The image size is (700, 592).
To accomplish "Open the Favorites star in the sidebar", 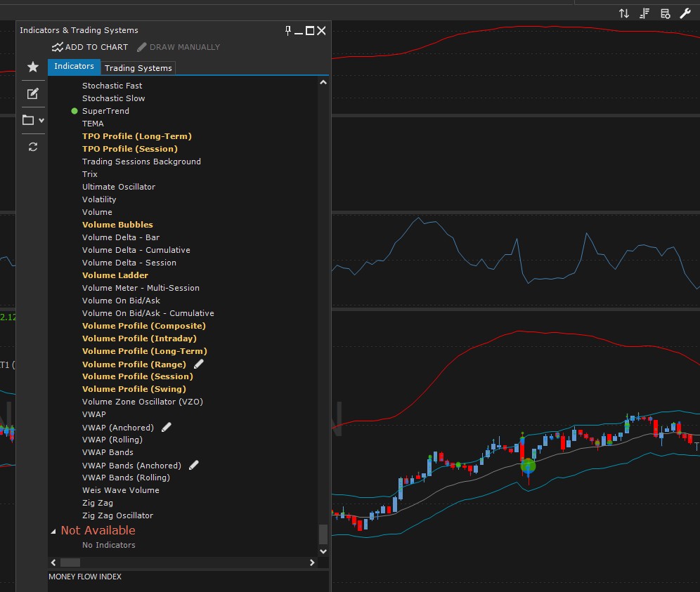I will click(x=33, y=67).
